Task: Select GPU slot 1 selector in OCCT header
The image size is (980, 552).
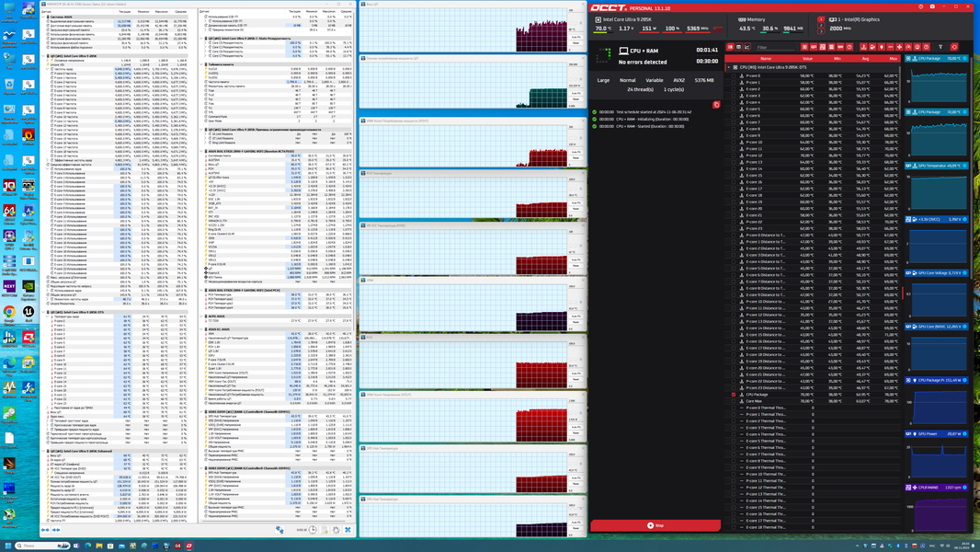Action: (821, 19)
